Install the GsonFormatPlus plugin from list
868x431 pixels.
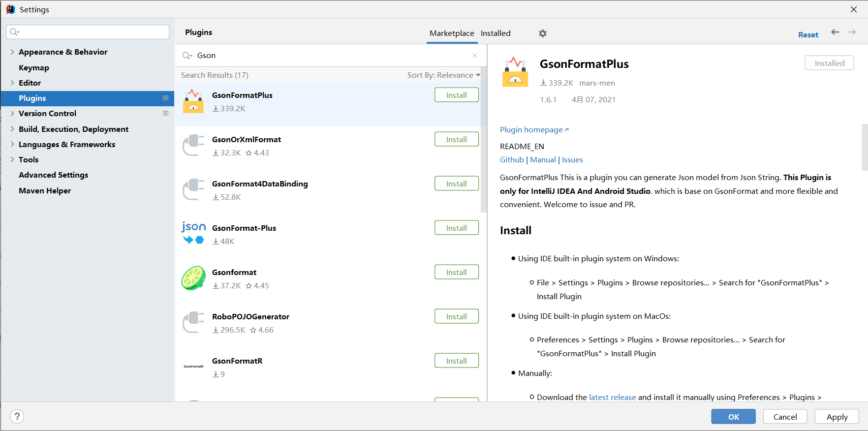(457, 95)
